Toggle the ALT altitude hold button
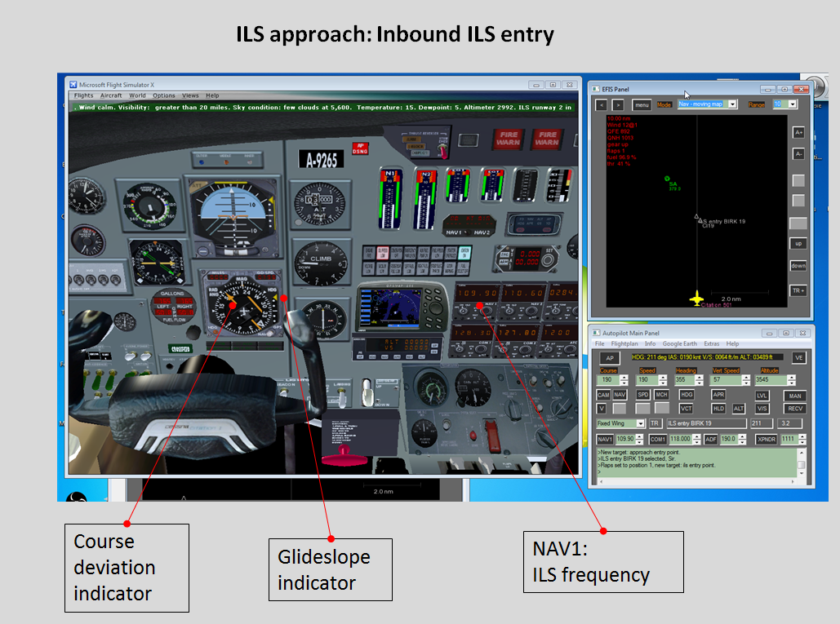The height and width of the screenshot is (624, 840). [x=738, y=409]
